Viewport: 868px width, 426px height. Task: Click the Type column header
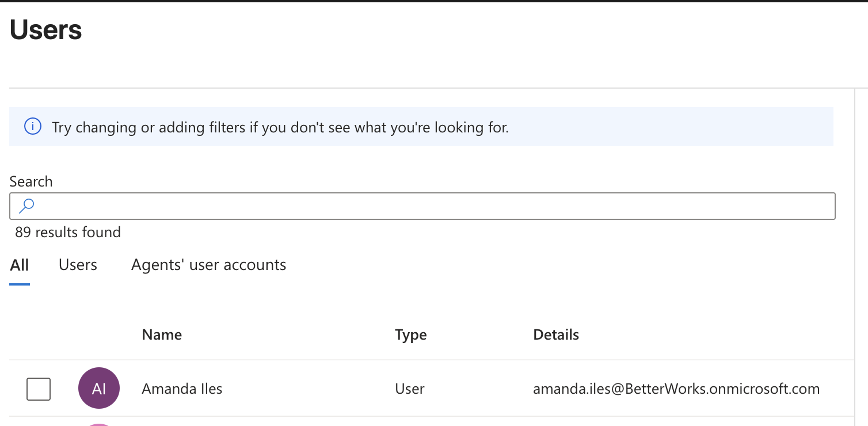tap(411, 334)
